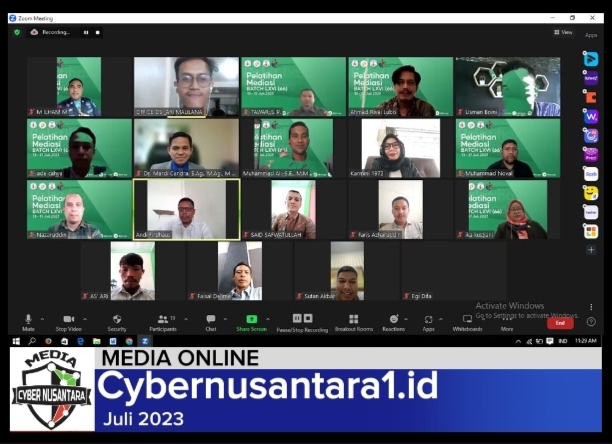Screen dimensions: 612x444
Task: Pause the recording from bottom toolbar
Action: [297, 318]
